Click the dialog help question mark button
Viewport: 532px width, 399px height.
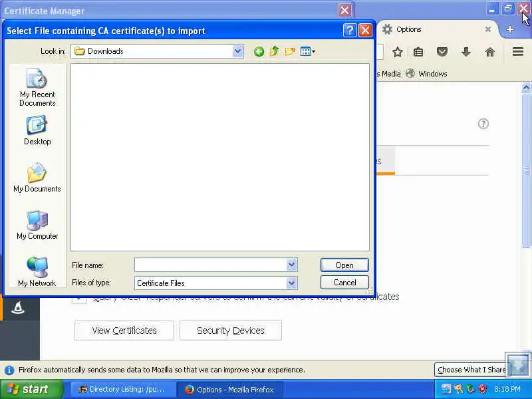click(350, 31)
